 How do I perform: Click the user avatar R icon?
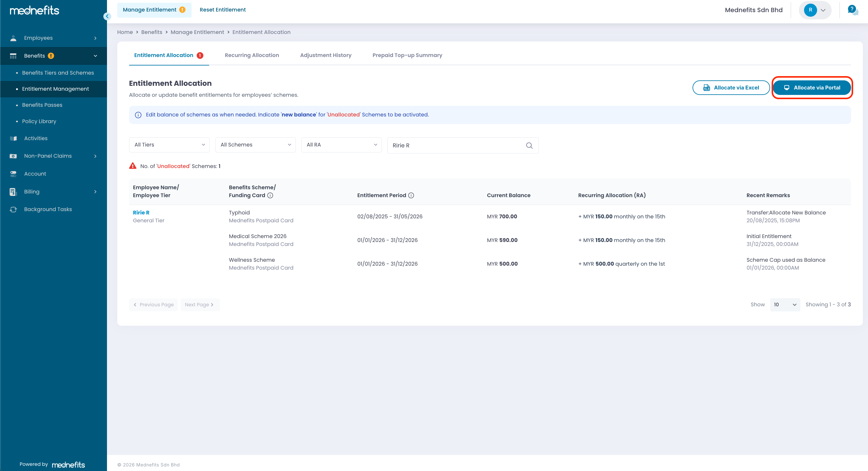(810, 10)
